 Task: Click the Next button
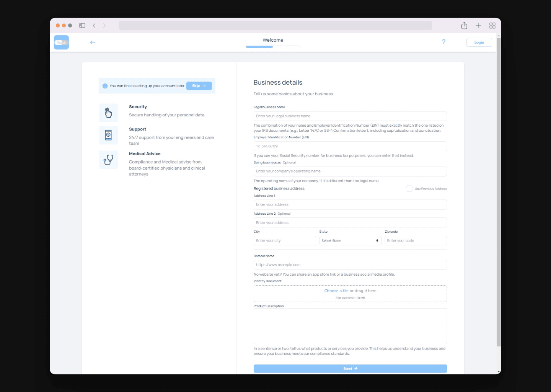pos(350,369)
